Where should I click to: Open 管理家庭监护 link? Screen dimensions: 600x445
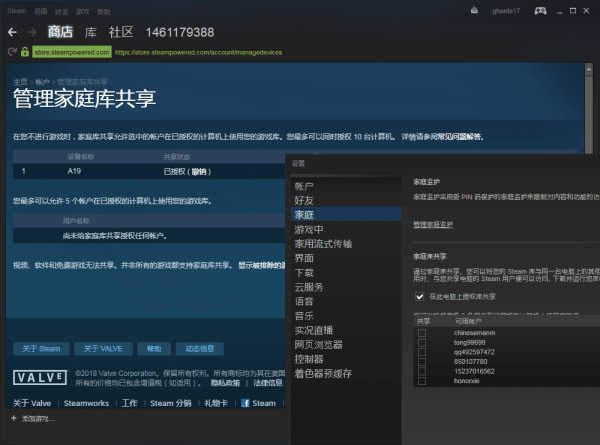point(433,225)
